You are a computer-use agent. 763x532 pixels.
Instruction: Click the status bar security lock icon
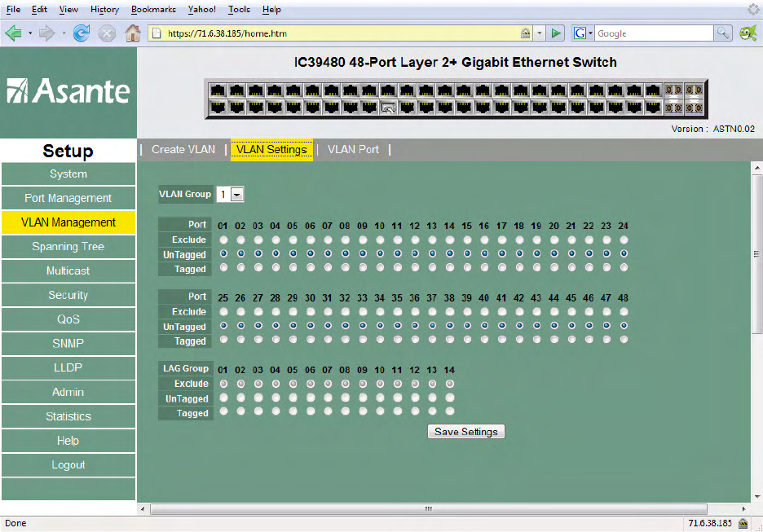[x=743, y=523]
